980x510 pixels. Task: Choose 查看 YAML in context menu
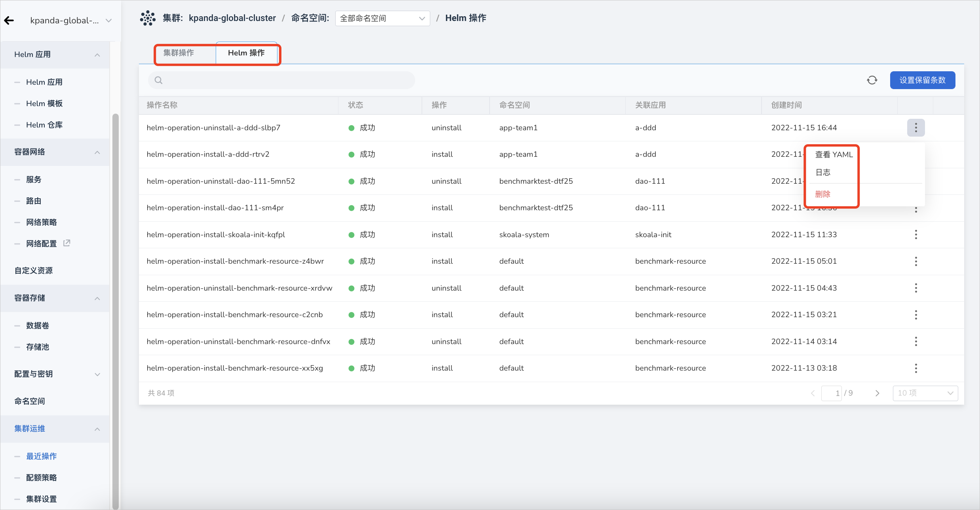tap(834, 154)
